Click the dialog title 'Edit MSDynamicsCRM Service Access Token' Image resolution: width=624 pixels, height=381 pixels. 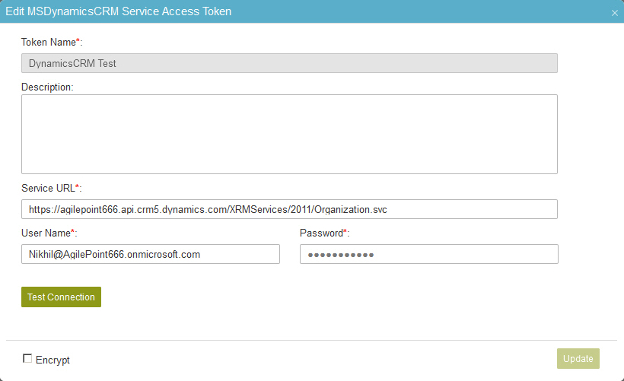point(119,11)
